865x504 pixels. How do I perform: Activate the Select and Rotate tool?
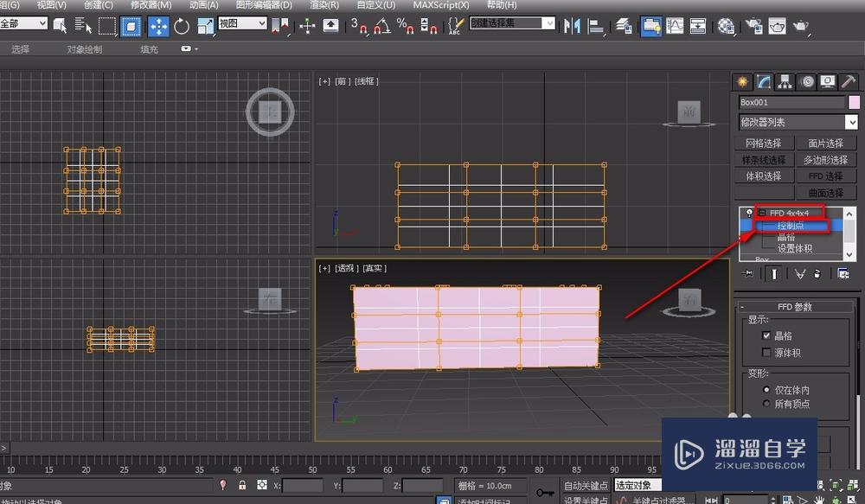(x=183, y=25)
